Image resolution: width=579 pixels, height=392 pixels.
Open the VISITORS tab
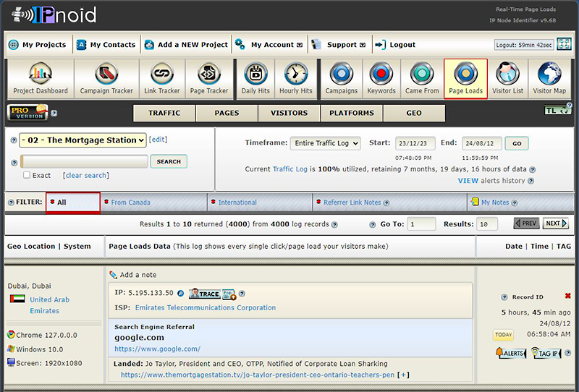289,113
